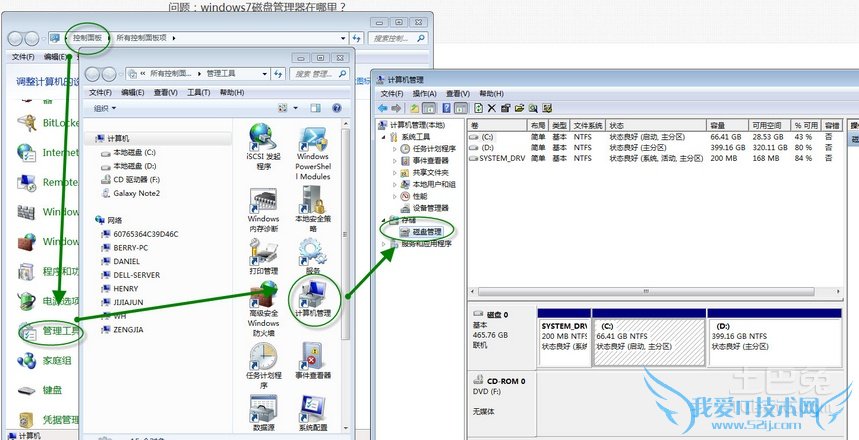Click 所有控制面板项 breadcrumb segment
859x440 pixels.
[141, 38]
